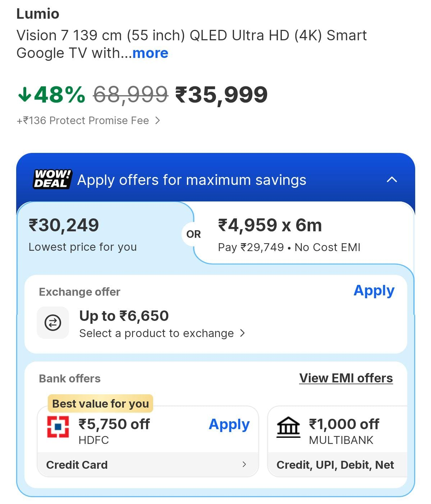Click the Multibank building icon

pyautogui.click(x=288, y=427)
